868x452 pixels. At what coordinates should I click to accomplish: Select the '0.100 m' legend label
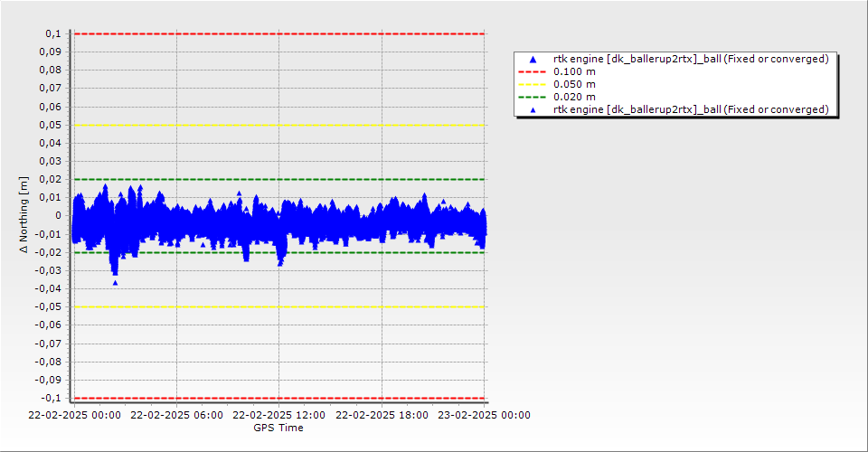click(574, 72)
